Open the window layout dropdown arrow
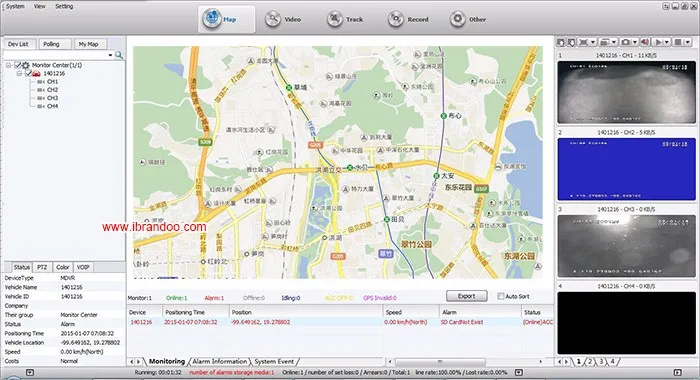 click(614, 42)
